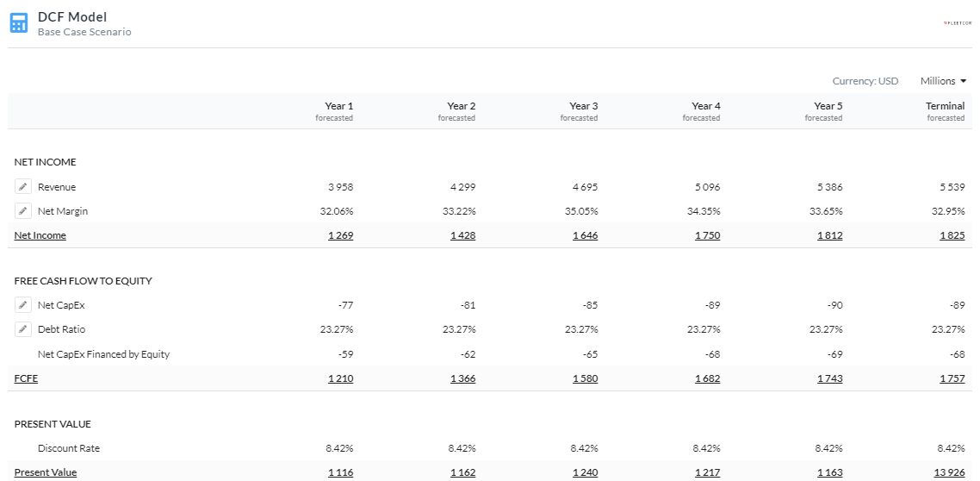Open the Millions units dropdown
The width and height of the screenshot is (980, 481).
[x=943, y=81]
